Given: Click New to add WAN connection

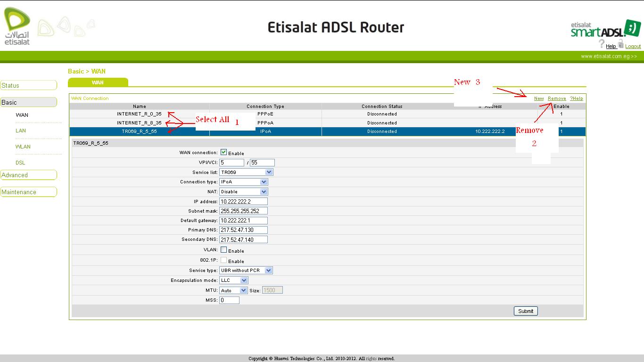Looking at the screenshot, I should tap(539, 99).
